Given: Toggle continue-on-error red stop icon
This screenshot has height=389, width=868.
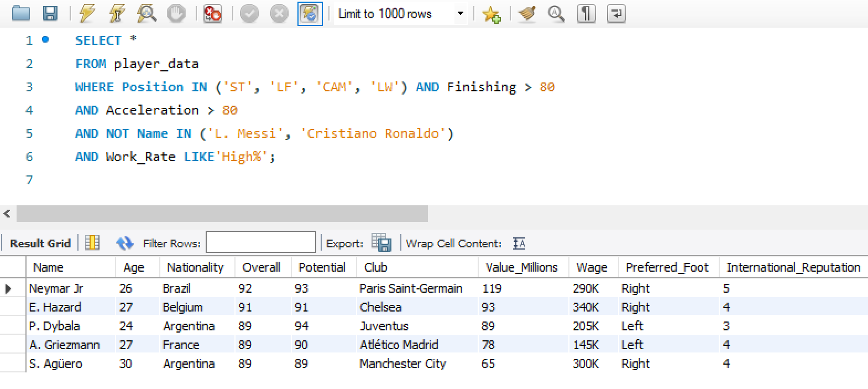Looking at the screenshot, I should [213, 13].
